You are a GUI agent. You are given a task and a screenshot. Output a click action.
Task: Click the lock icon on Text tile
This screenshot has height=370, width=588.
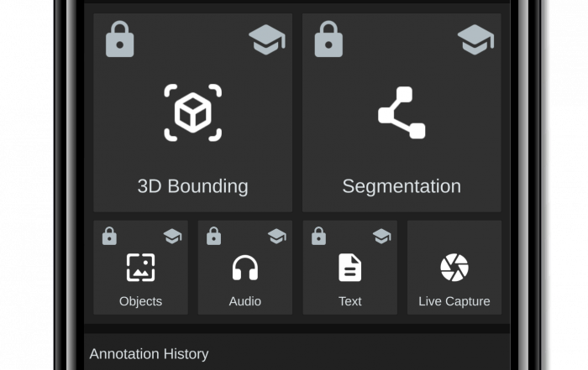[x=318, y=237]
